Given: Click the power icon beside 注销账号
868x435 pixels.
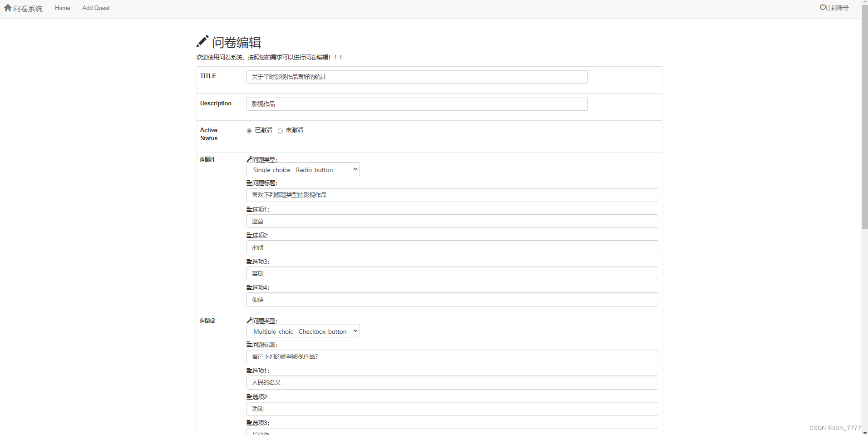Looking at the screenshot, I should (823, 7).
